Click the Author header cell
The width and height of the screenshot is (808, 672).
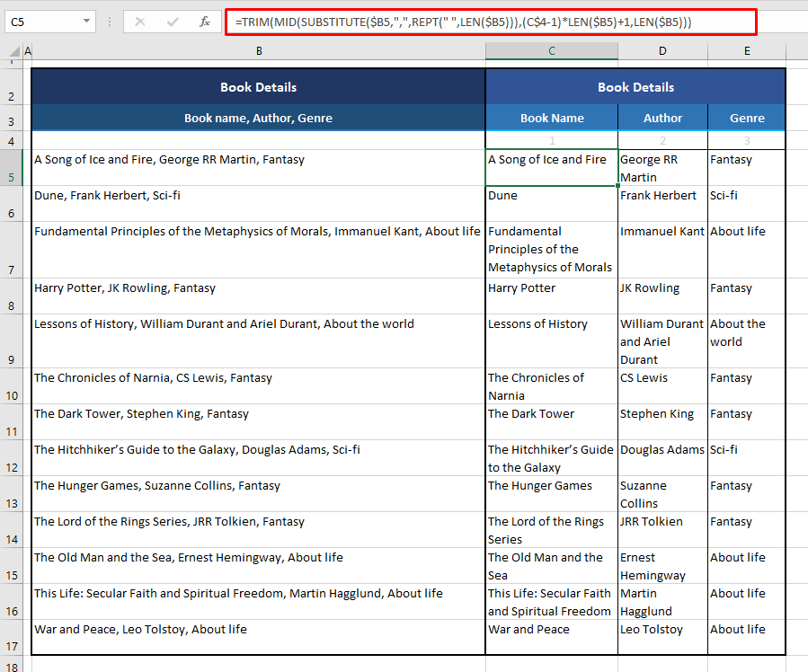pos(662,118)
